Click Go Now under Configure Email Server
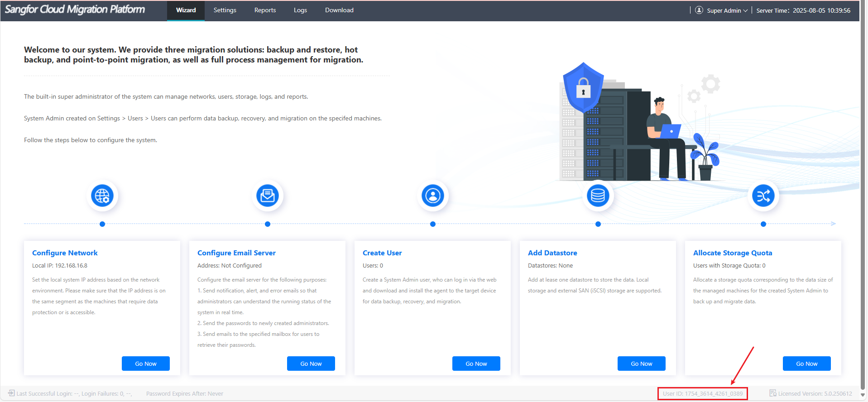This screenshot has height=402, width=868. tap(311, 364)
